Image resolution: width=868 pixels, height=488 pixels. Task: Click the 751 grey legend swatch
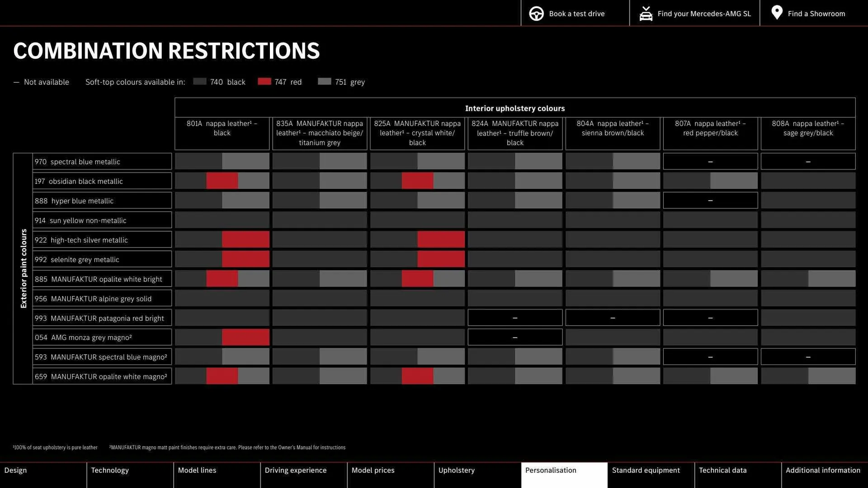[325, 81]
